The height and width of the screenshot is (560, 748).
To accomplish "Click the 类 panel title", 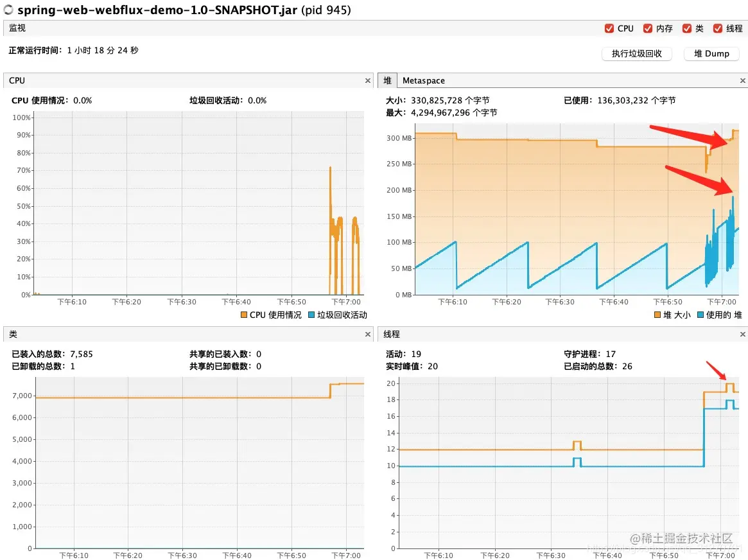I will [13, 335].
